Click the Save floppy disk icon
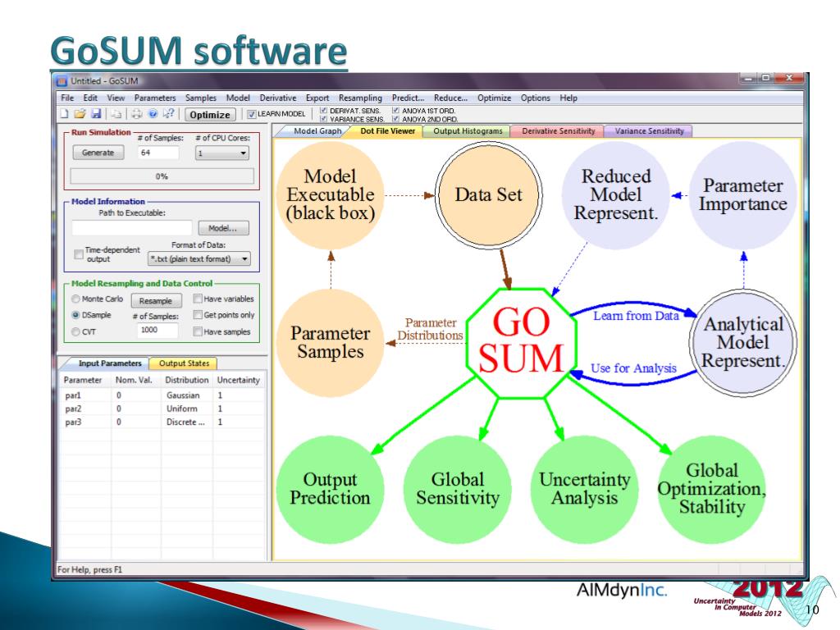 click(x=96, y=113)
